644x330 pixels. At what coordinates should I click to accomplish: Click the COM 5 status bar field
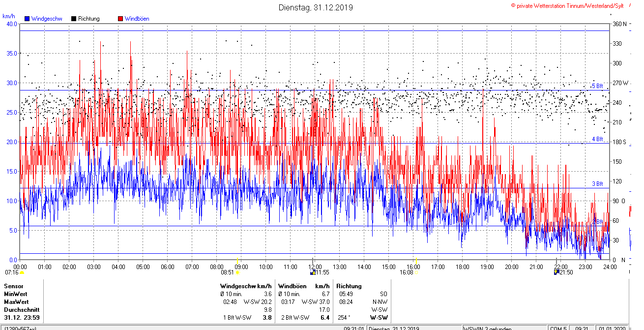557,328
